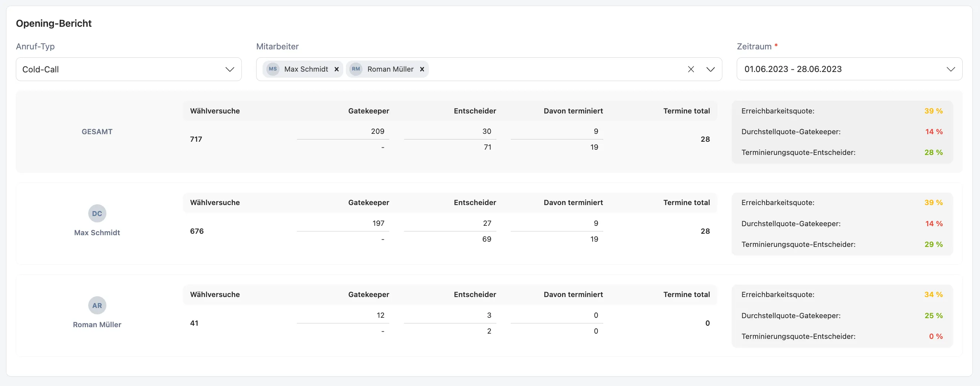Select the GESAMT summary row label
This screenshot has height=386, width=980.
pos(97,132)
